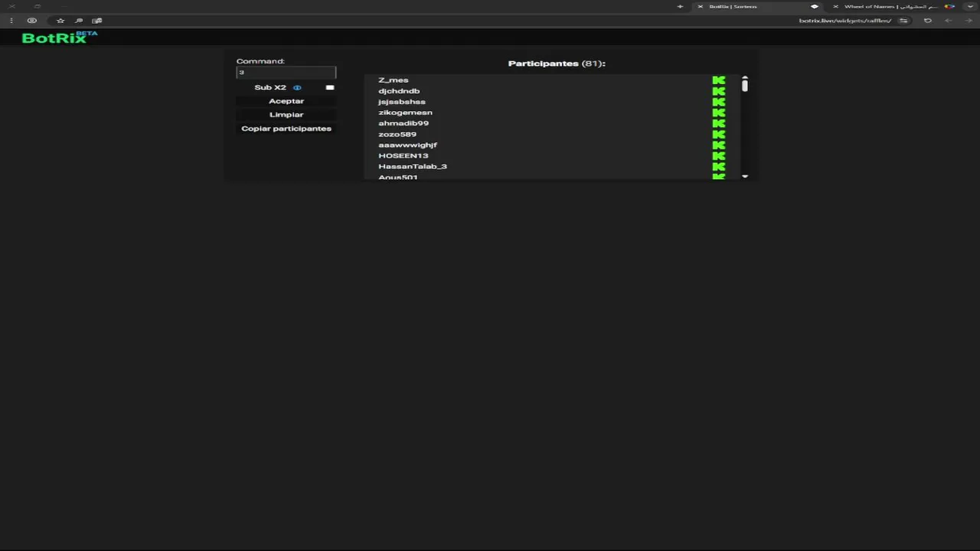Open the site settings icon beside the URL
The width and height of the screenshot is (980, 551).
pos(903,21)
